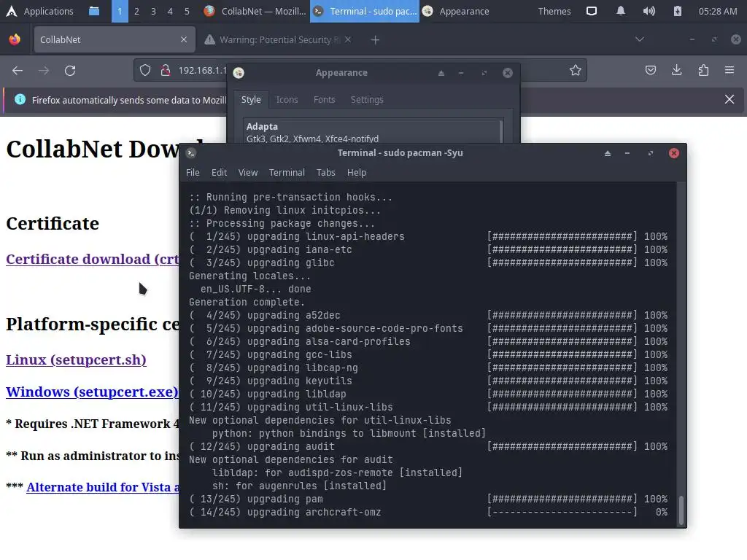Click the terminal vertical scrollbar thumb
The image size is (747, 560).
click(681, 510)
